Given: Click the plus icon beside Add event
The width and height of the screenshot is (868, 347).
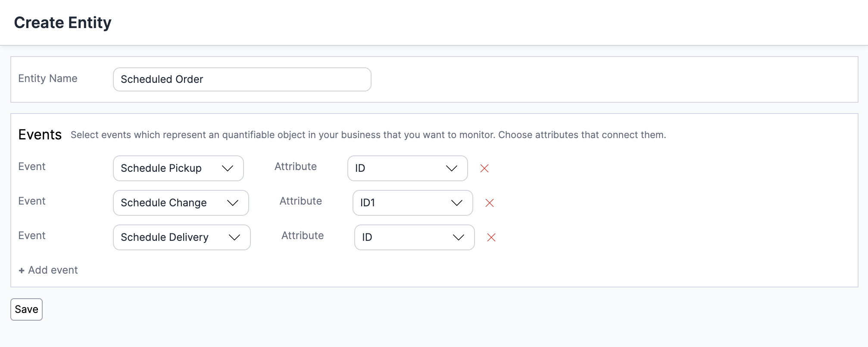Looking at the screenshot, I should coord(22,271).
